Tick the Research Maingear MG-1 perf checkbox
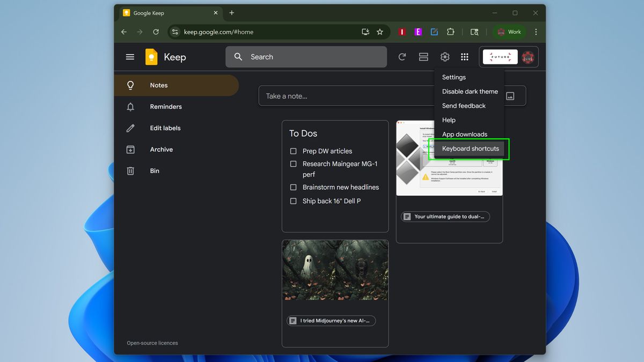Image resolution: width=644 pixels, height=362 pixels. tap(294, 164)
